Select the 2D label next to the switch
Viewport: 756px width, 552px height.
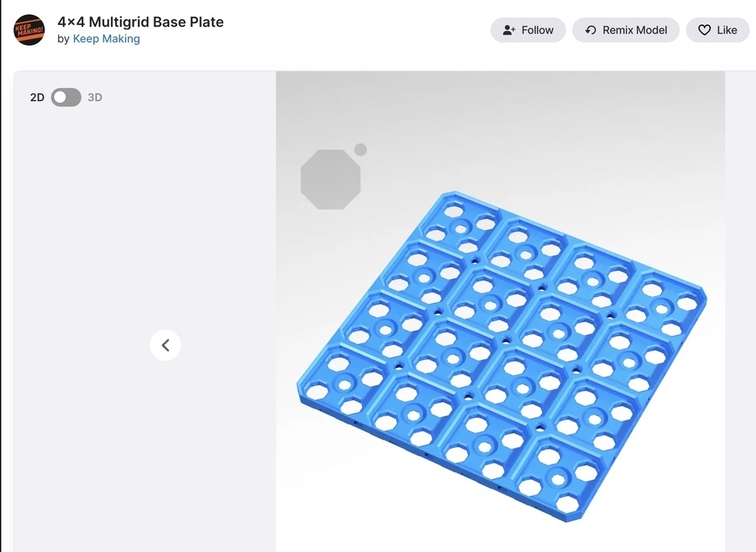[x=36, y=97]
